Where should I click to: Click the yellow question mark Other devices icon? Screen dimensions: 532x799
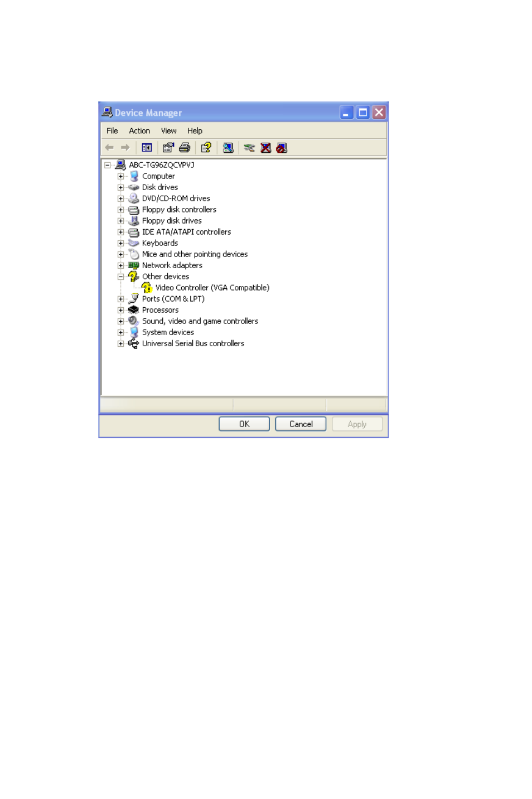(x=134, y=277)
